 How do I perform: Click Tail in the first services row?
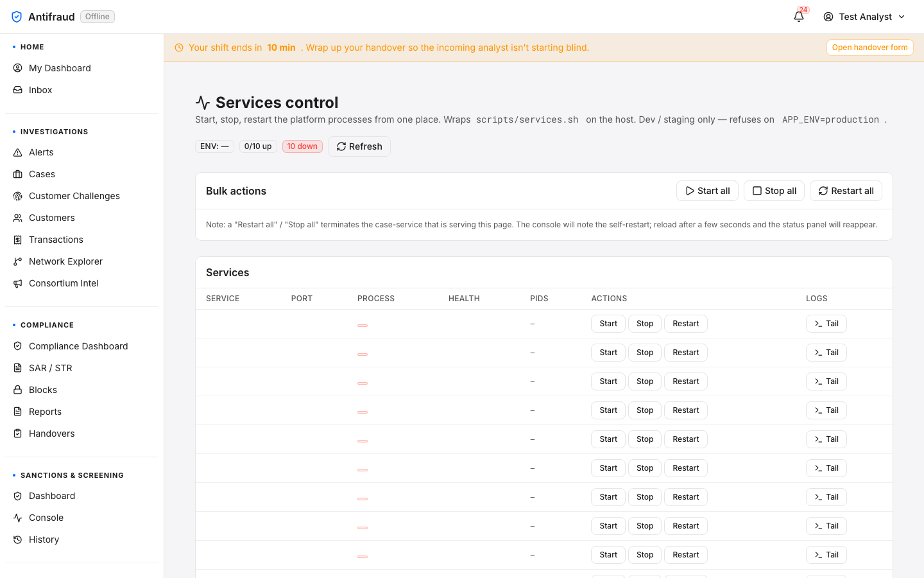826,324
